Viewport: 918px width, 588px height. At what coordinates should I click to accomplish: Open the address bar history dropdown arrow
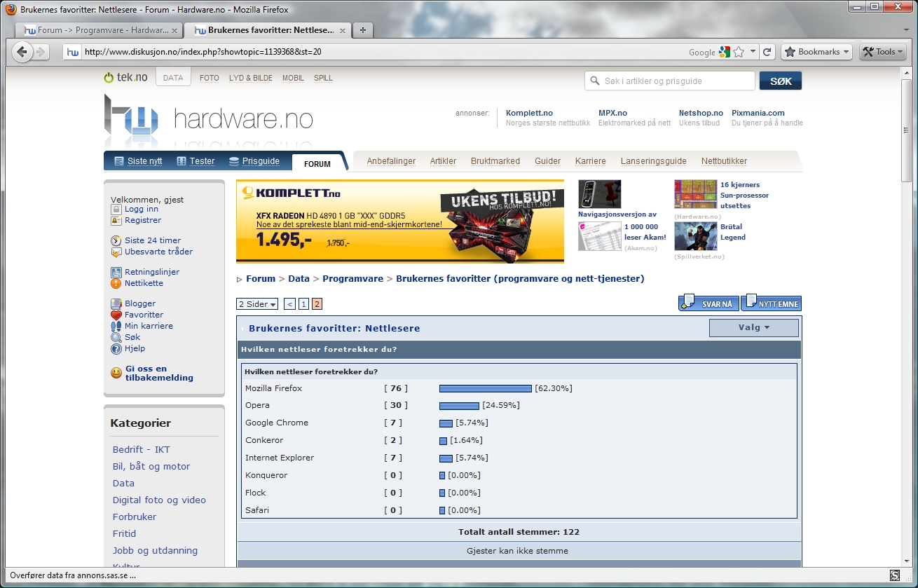pos(753,52)
